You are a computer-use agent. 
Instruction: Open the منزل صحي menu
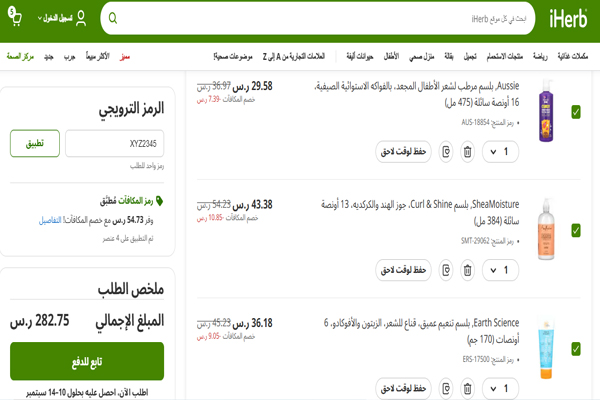click(421, 57)
